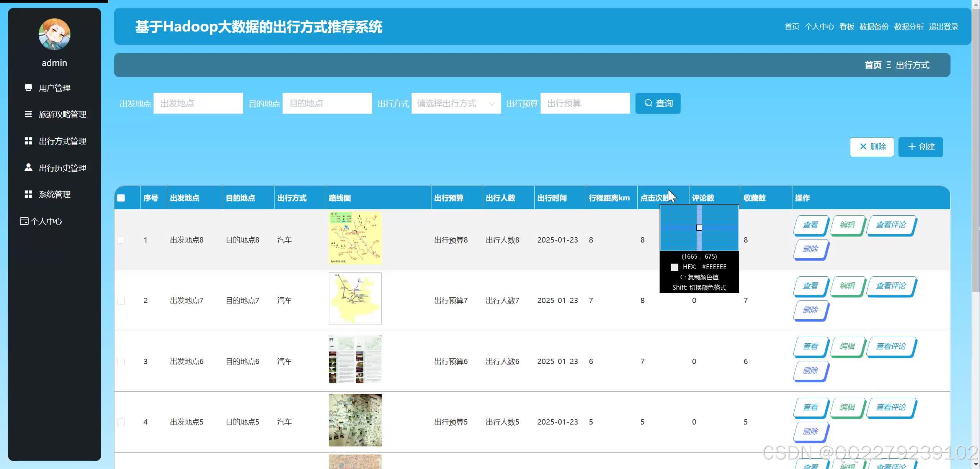Screen dimensions: 980x469
Task: Click 查看评论 for row 2
Action: [891, 286]
